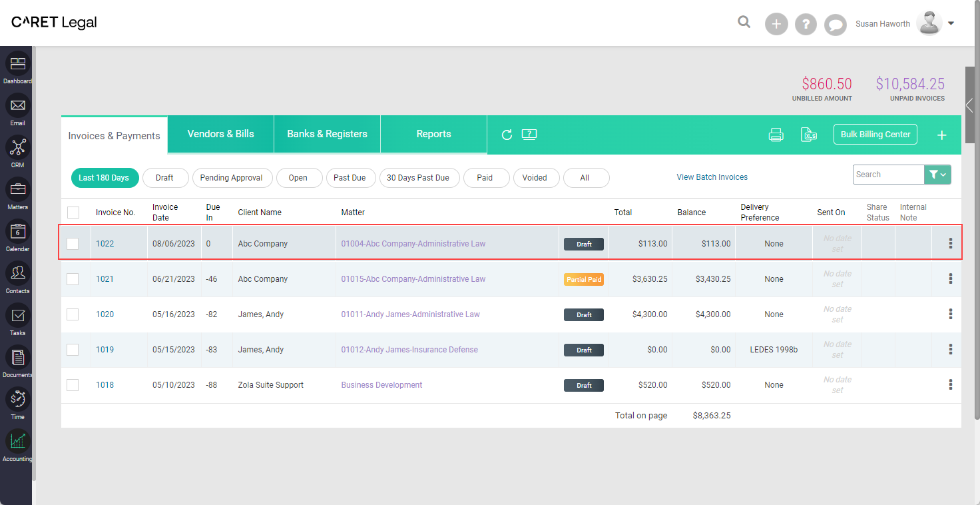Screen dimensions: 980x505
Task: Select the Open filter pill
Action: pos(298,178)
